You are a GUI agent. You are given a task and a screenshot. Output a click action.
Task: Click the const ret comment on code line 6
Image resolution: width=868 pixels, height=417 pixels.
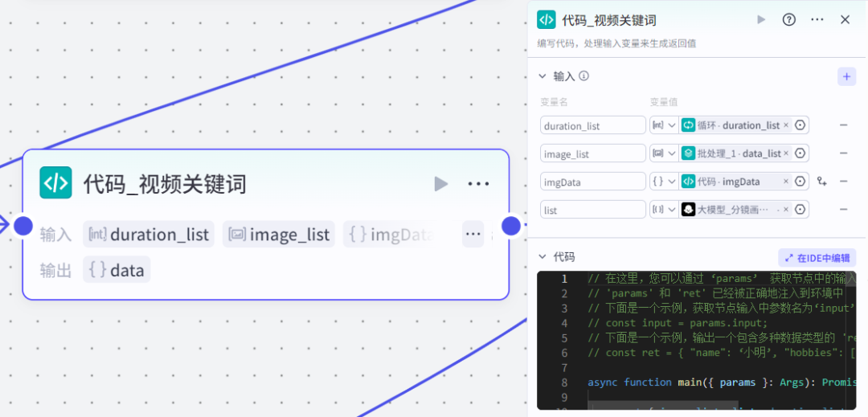(x=722, y=352)
